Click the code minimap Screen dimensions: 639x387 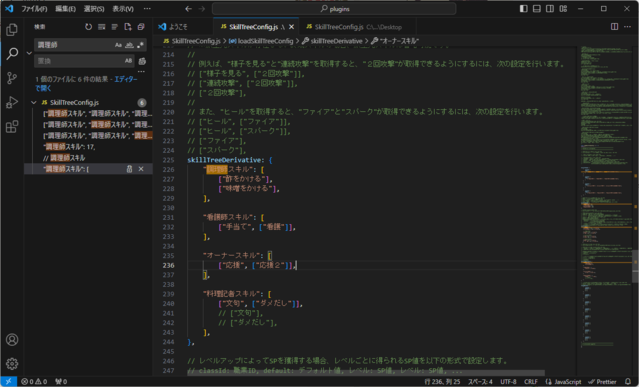606,196
